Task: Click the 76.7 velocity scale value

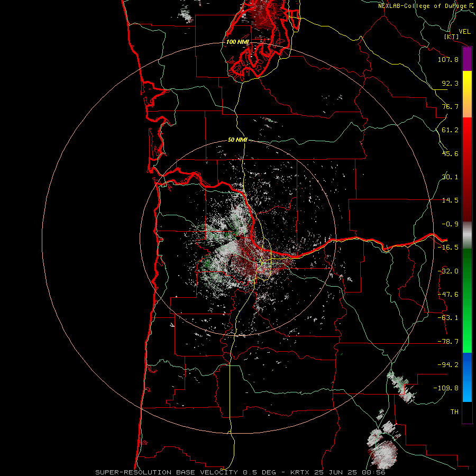Action: point(450,106)
